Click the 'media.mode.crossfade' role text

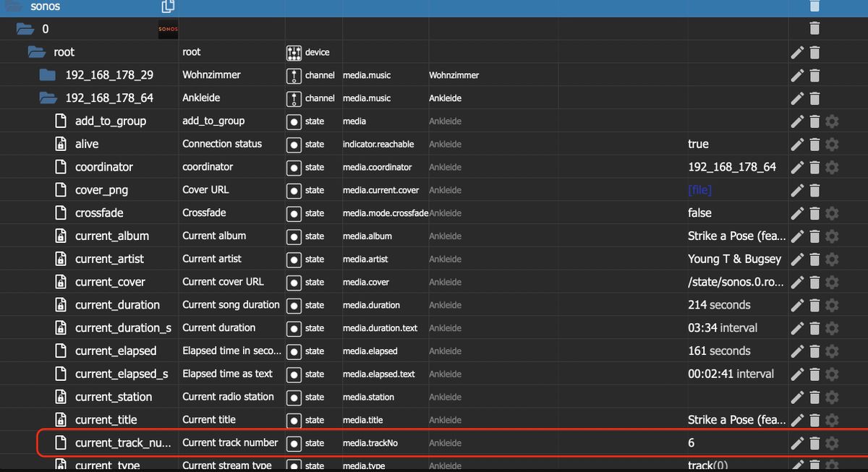pos(386,213)
